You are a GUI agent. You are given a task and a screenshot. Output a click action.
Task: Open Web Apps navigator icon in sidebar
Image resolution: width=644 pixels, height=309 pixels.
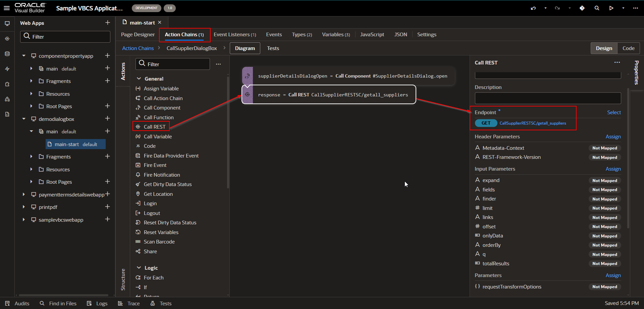tap(7, 24)
